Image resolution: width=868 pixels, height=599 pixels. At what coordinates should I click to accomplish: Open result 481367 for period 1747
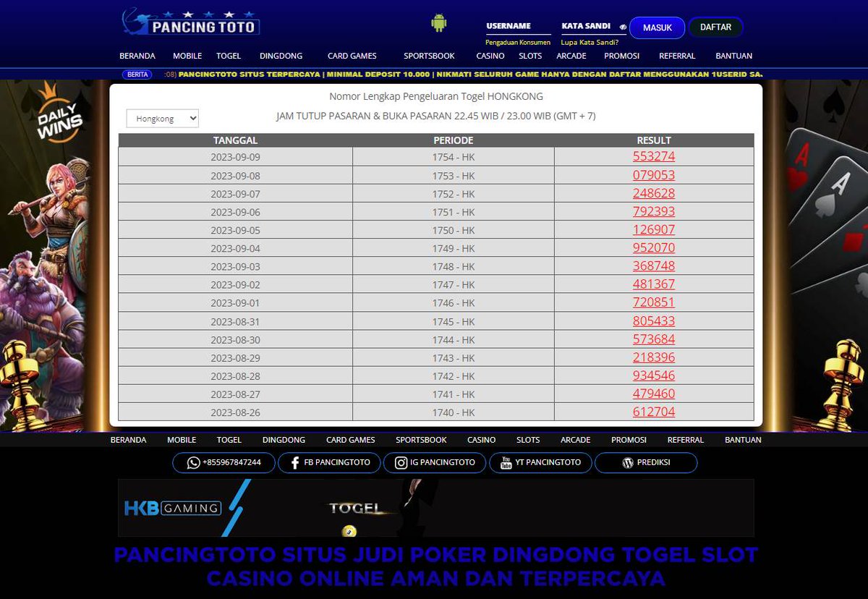click(654, 284)
